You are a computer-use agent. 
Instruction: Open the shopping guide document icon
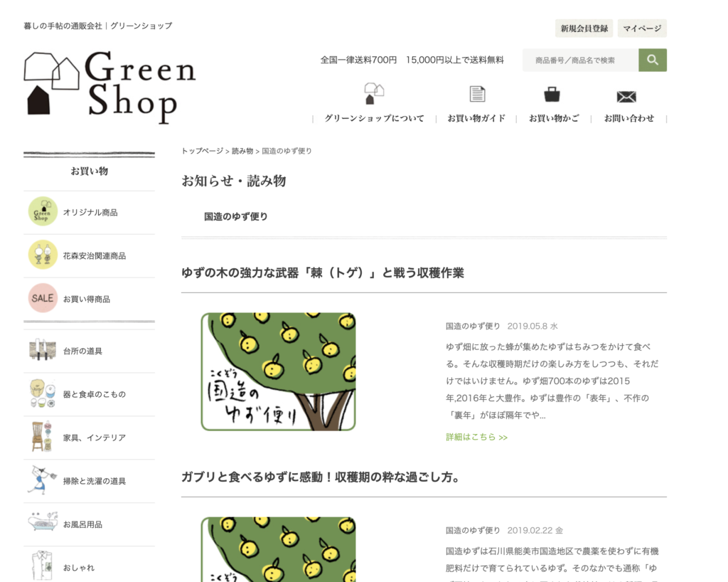[x=477, y=94]
